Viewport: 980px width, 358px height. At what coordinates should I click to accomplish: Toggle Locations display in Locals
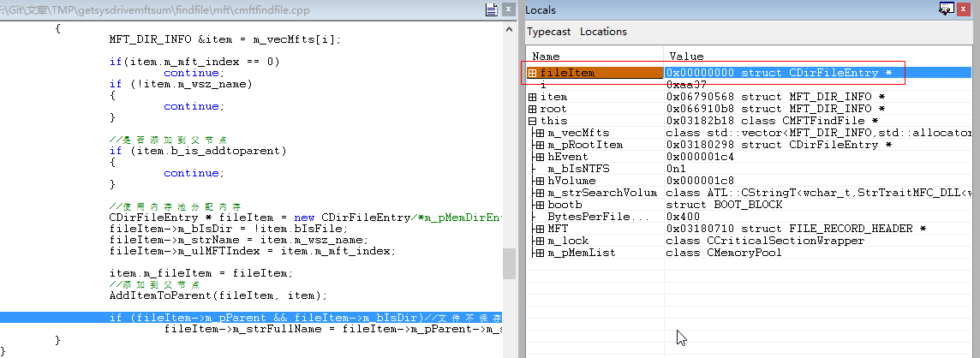tap(603, 32)
